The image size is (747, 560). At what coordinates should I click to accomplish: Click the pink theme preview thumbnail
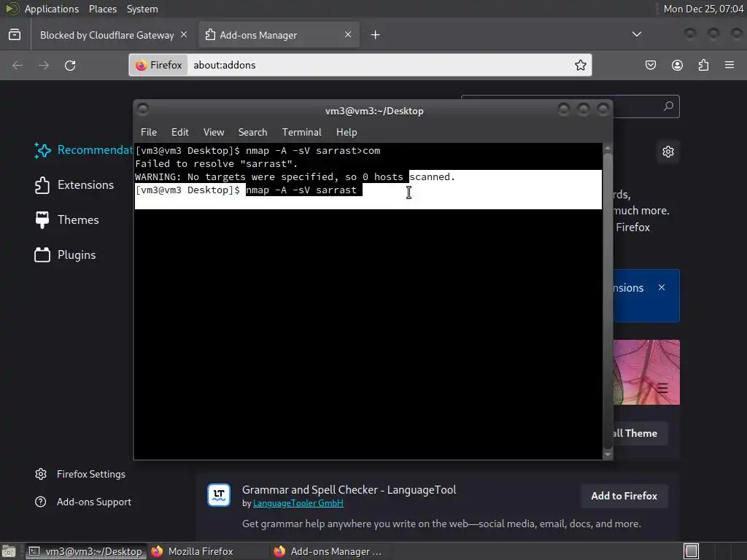pos(646,373)
